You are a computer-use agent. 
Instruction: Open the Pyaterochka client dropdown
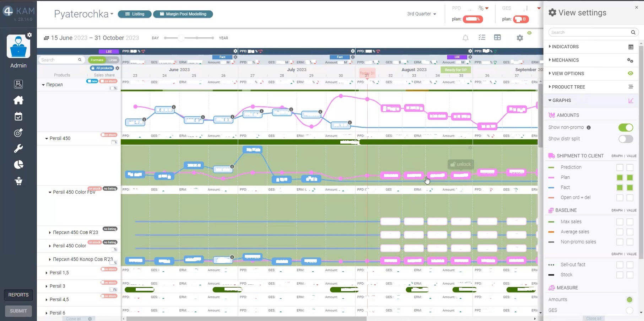(84, 14)
